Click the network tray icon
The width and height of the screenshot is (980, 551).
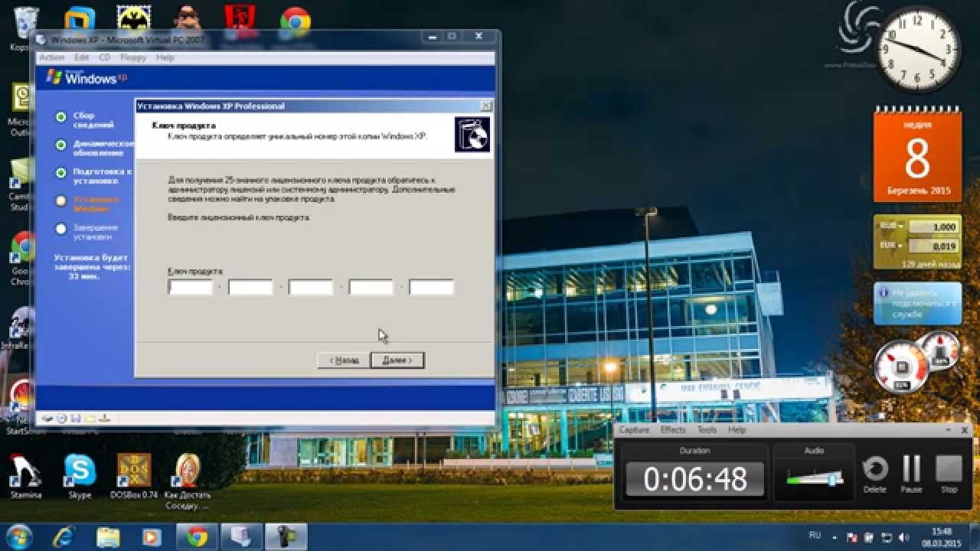click(x=887, y=537)
